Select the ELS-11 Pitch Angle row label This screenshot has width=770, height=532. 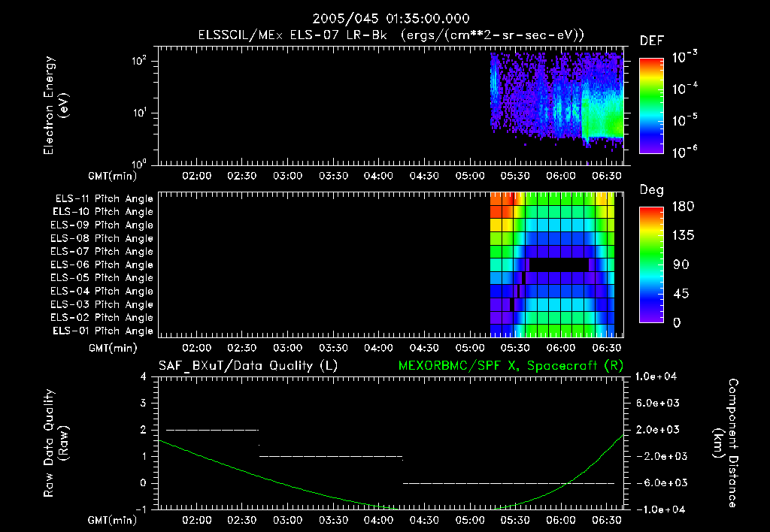click(104, 199)
